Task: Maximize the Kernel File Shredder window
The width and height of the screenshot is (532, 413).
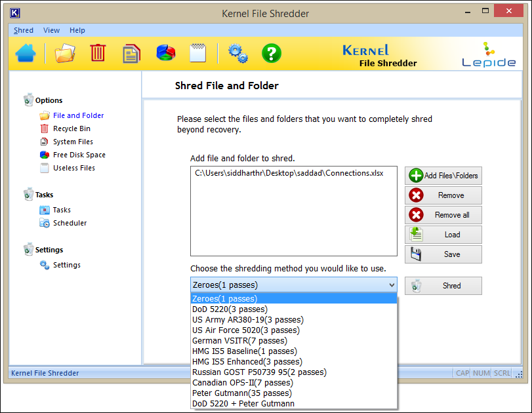Action: pyautogui.click(x=485, y=11)
